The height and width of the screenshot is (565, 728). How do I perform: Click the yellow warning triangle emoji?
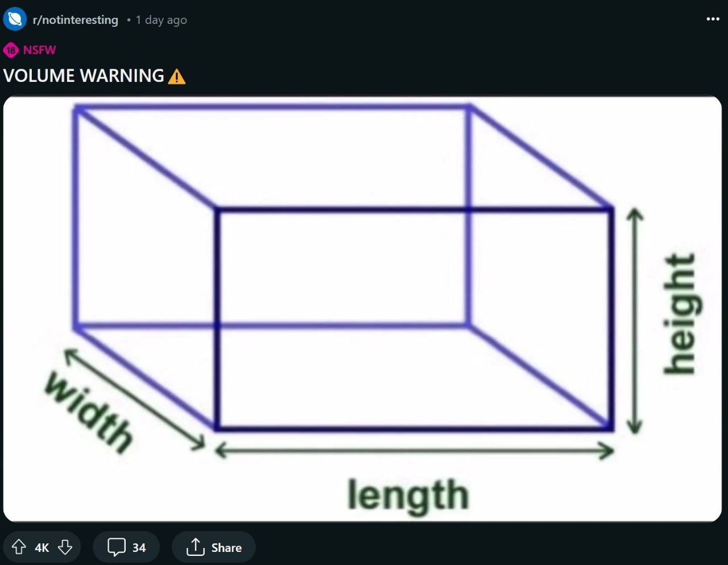tap(177, 76)
